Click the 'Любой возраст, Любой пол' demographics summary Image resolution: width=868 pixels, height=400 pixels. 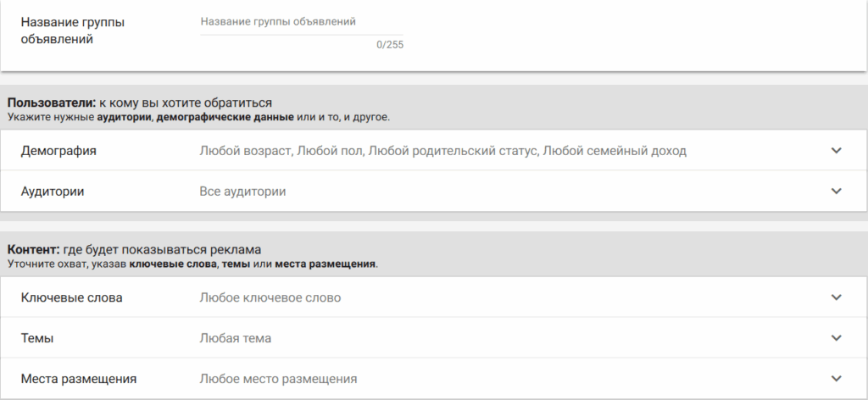442,151
